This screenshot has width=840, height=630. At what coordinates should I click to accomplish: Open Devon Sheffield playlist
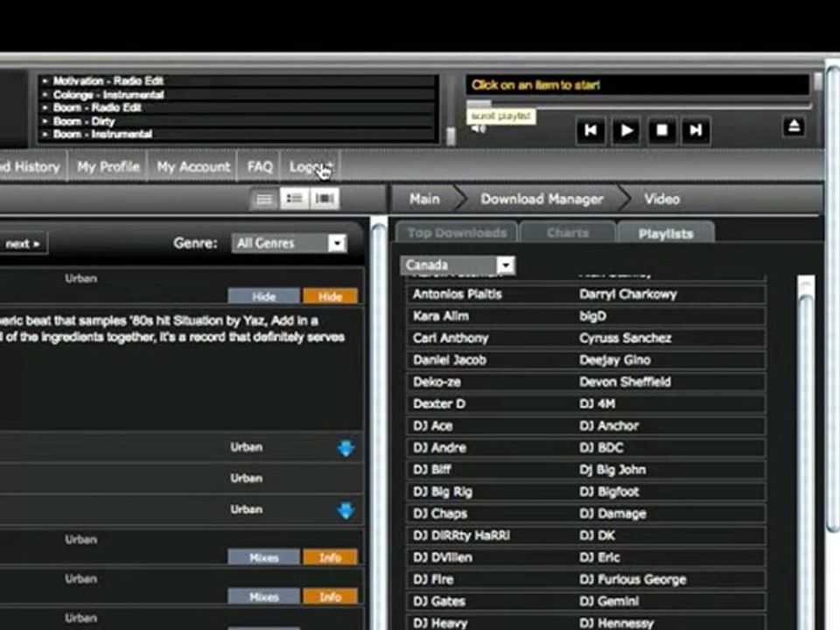click(x=625, y=382)
